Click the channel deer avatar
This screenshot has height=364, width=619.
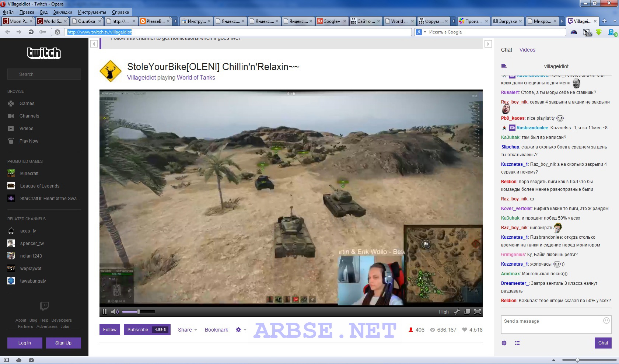[110, 71]
